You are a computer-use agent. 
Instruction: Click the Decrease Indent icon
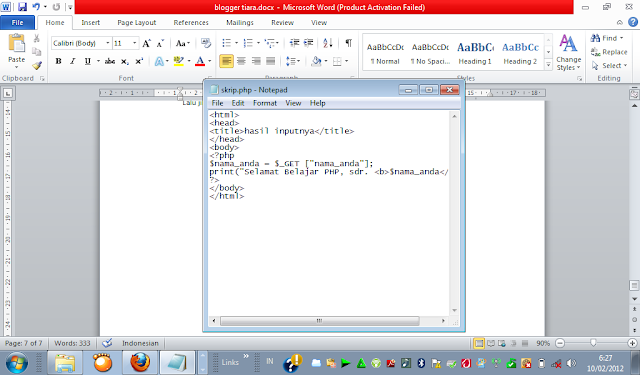[294, 43]
